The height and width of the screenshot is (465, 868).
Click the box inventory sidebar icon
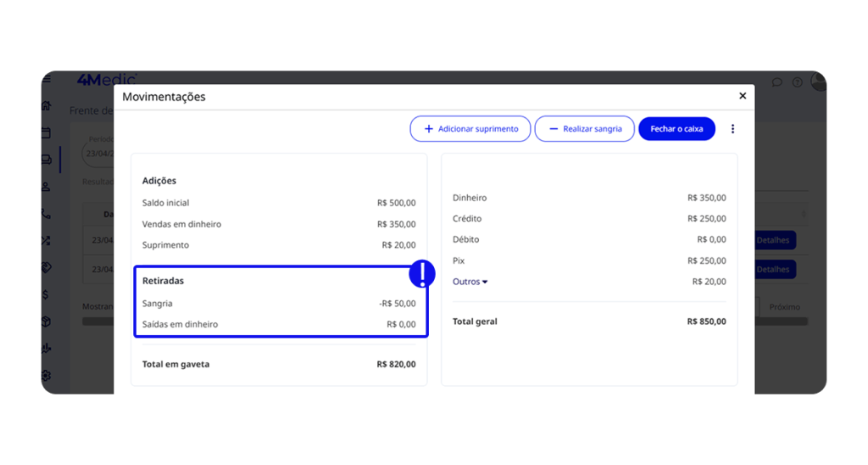(x=47, y=322)
